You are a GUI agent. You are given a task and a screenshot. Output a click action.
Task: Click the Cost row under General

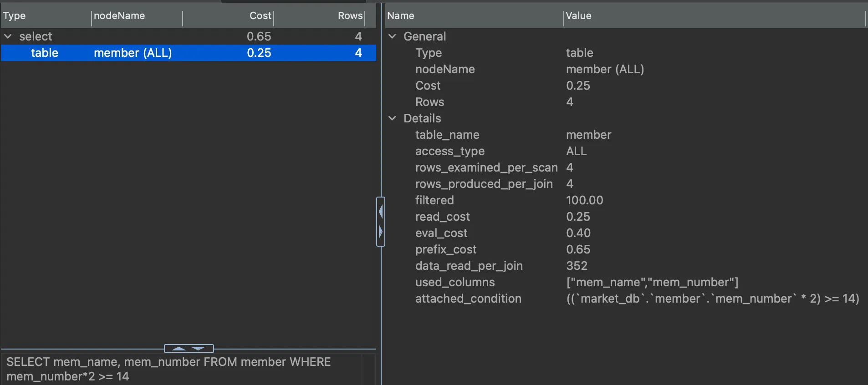(626, 86)
